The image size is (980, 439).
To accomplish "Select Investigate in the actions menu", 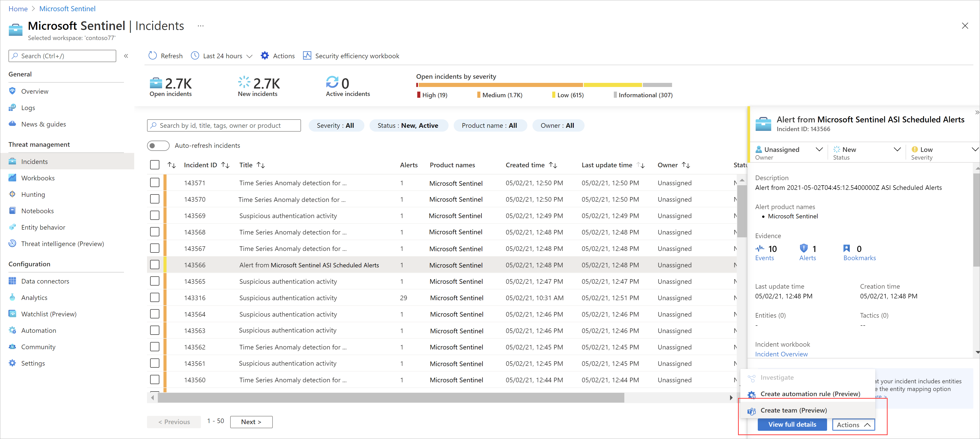I will 807,377.
